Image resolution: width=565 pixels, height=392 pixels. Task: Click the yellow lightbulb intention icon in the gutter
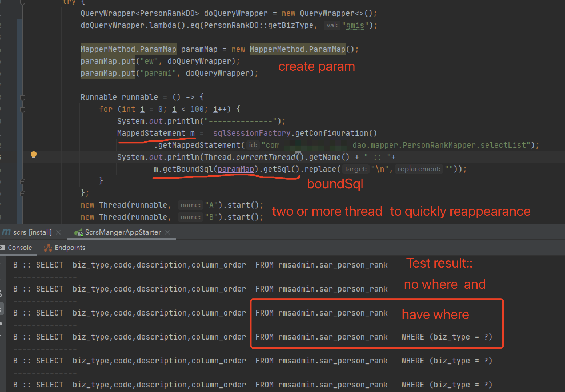34,155
